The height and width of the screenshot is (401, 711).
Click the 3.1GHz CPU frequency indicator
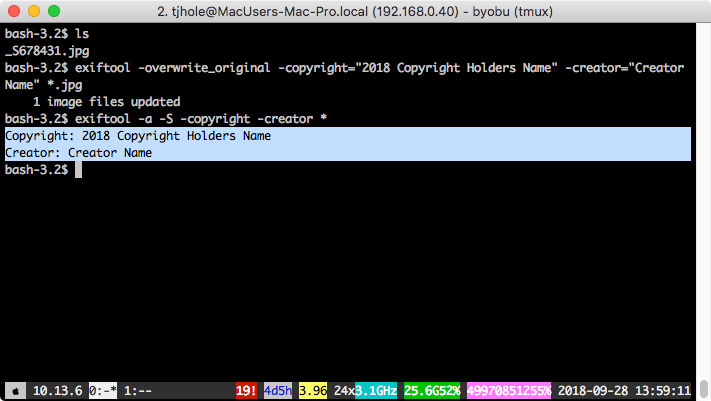(x=376, y=391)
